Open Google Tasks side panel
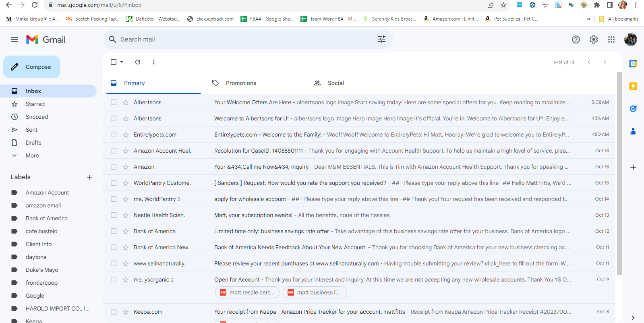Screen dimensions: 644x323 [633, 109]
